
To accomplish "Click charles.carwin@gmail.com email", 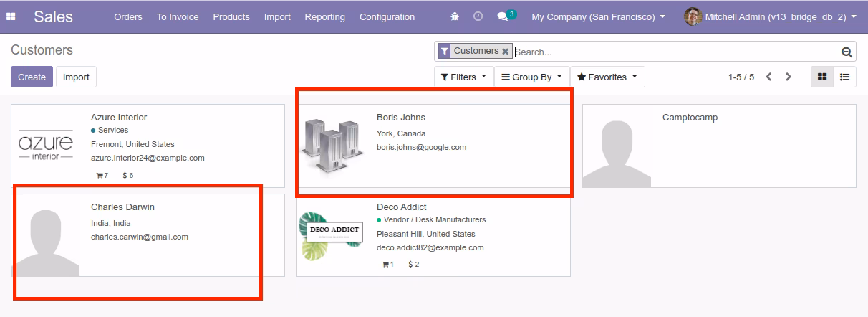I will [x=140, y=237].
